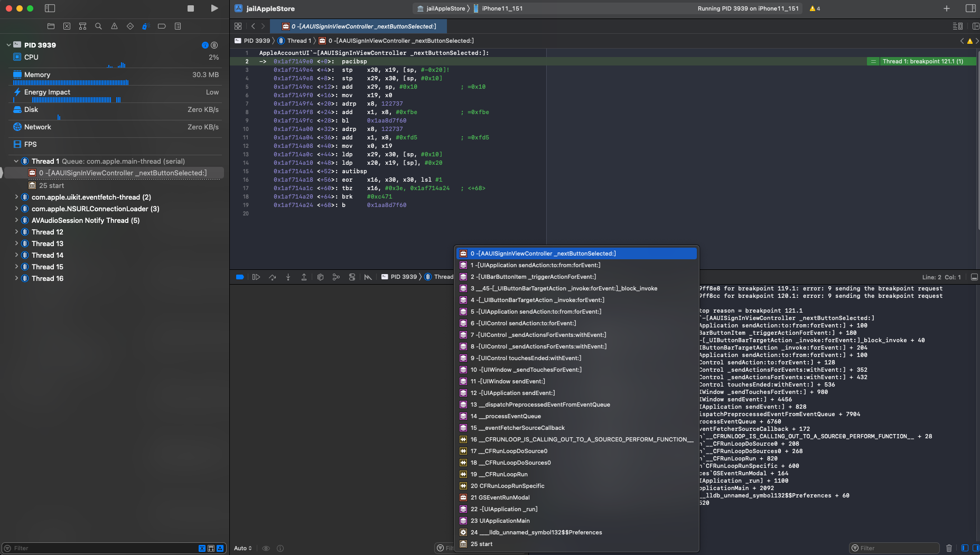Open the editor options lines menu
The height and width of the screenshot is (555, 980).
[x=957, y=26]
